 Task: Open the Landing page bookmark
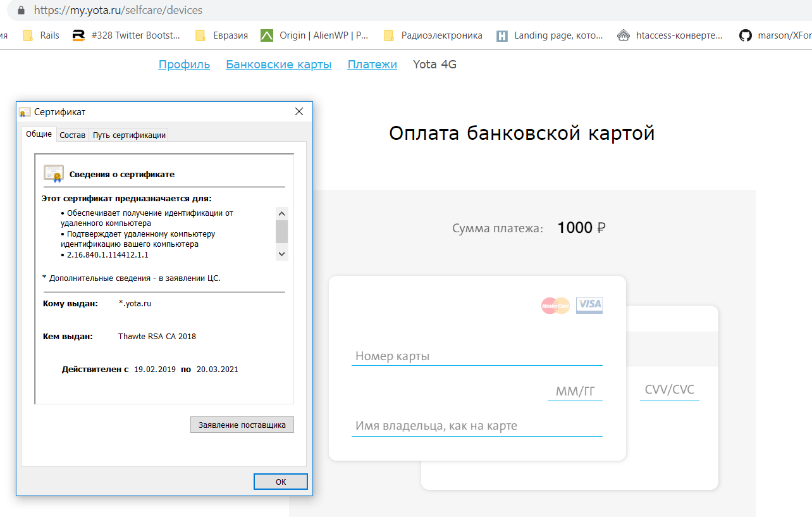pyautogui.click(x=550, y=35)
